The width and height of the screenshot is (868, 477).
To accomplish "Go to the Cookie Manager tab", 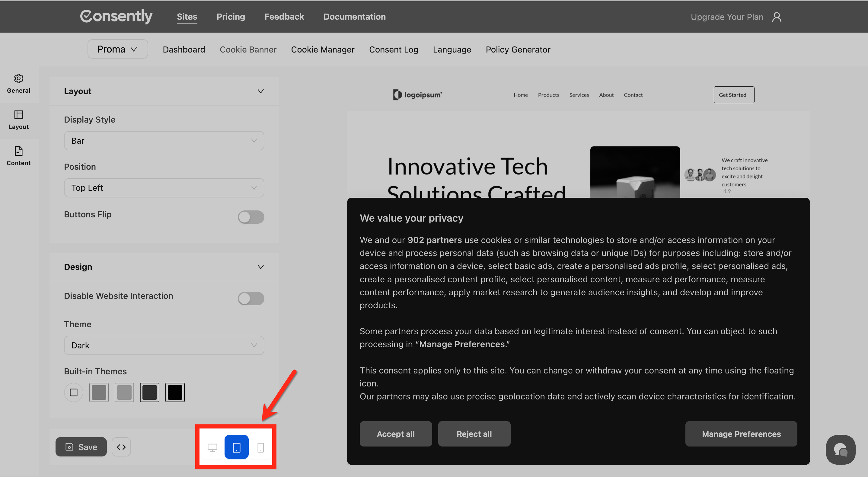I will [322, 50].
